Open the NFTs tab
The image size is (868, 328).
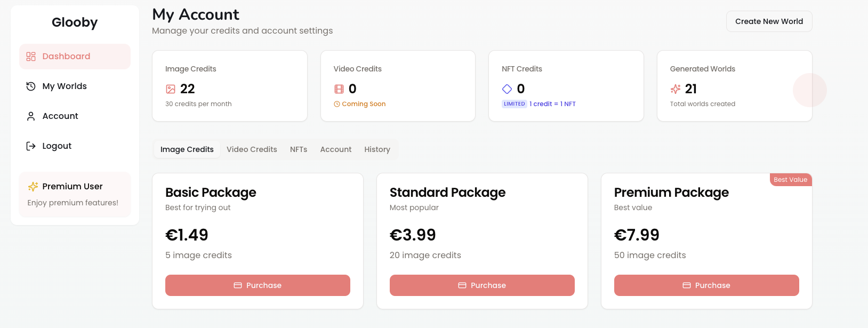(299, 149)
